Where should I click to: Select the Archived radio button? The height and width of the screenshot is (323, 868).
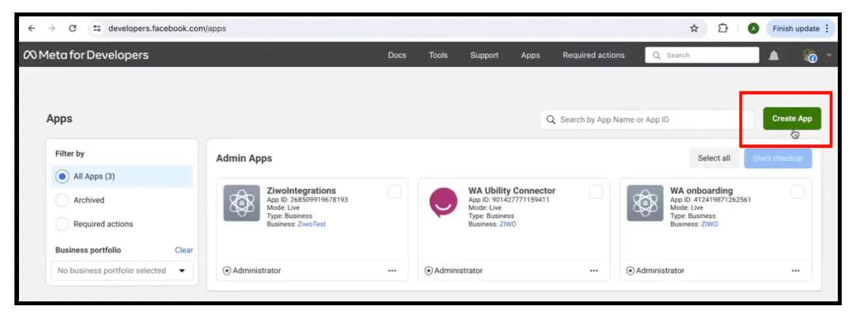[x=62, y=200]
